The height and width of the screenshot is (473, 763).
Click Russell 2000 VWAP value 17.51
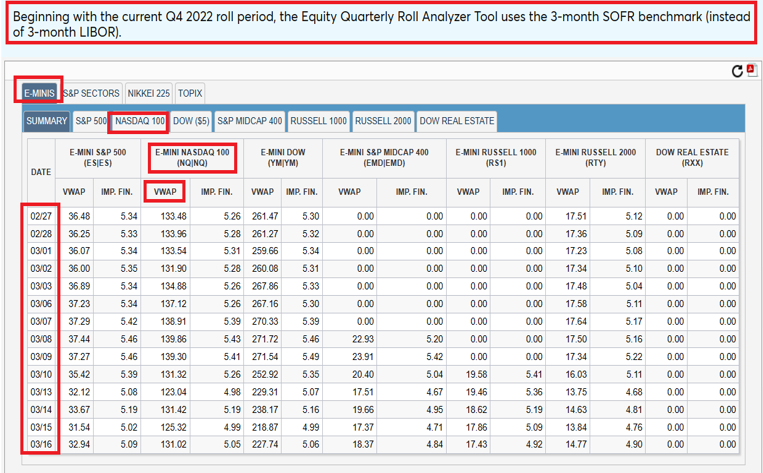click(x=576, y=216)
